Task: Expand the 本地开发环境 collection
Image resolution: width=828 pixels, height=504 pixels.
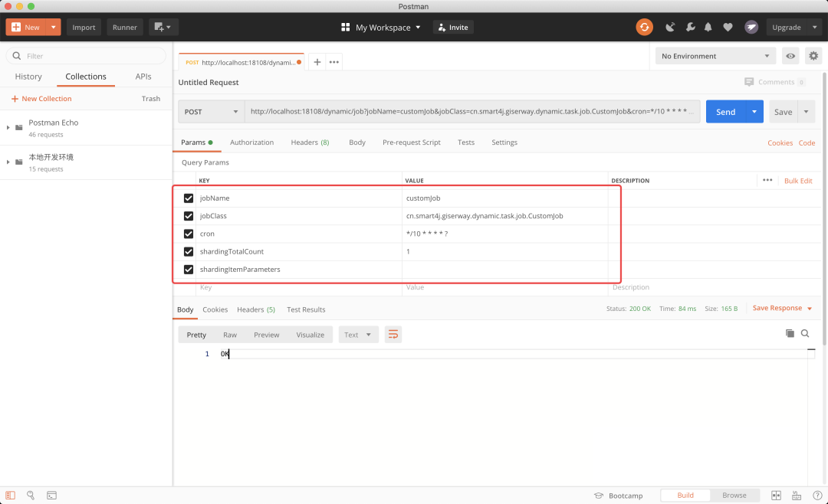Action: [8, 162]
